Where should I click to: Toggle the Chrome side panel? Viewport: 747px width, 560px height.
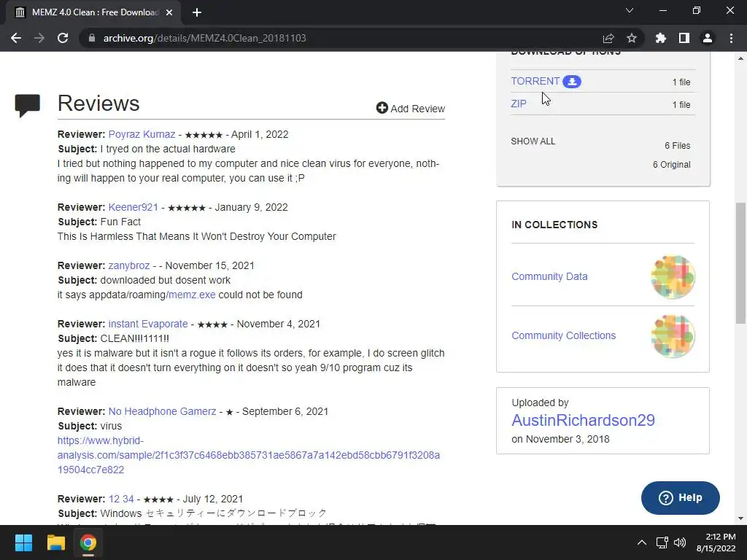click(x=684, y=38)
